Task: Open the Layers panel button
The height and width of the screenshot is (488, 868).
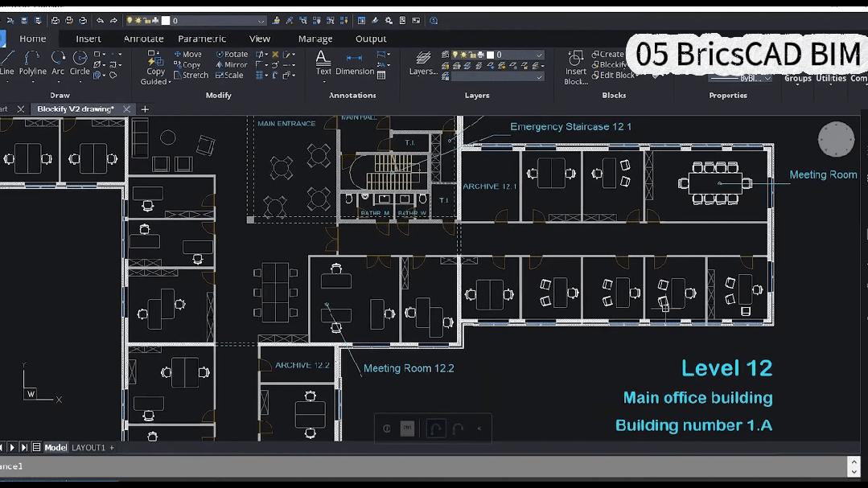Action: coord(423,63)
